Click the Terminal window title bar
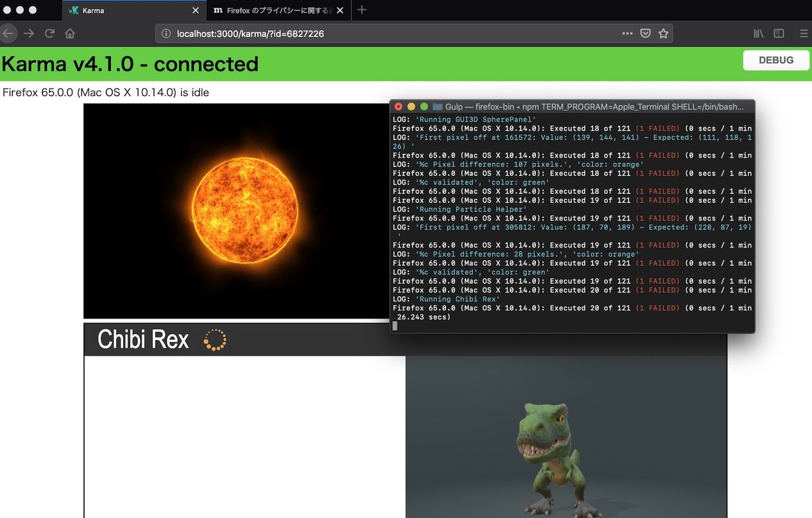Viewport: 812px width, 518px height. (572, 107)
